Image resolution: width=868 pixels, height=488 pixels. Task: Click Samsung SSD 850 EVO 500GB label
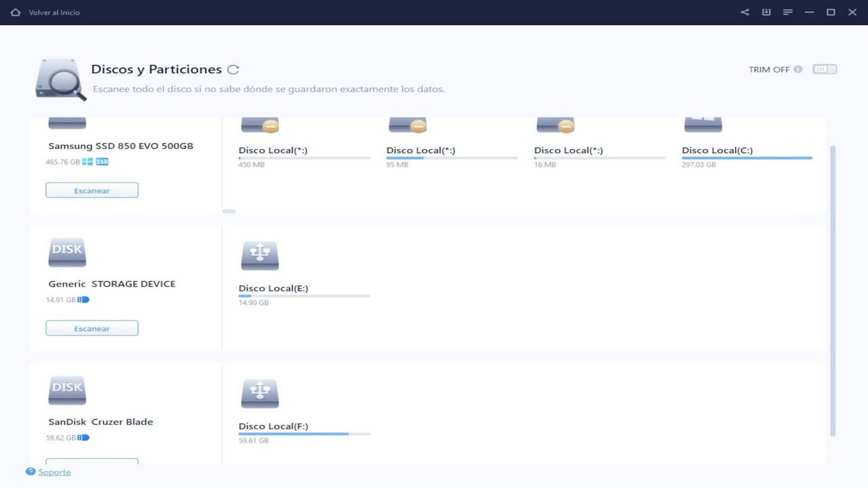pyautogui.click(x=121, y=146)
